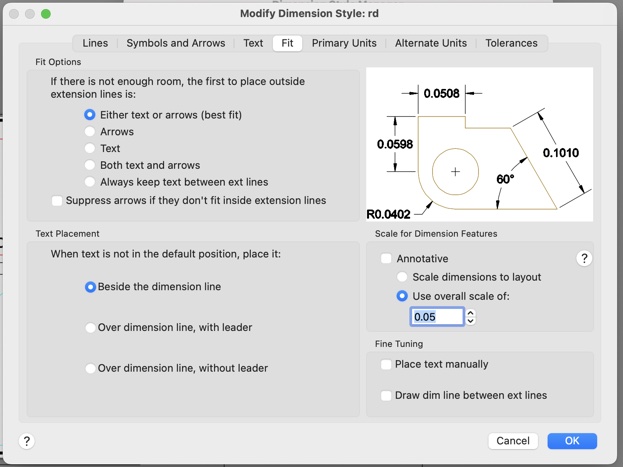Enable Place text manually option
Screen dimensions: 623x467
(x=386, y=365)
